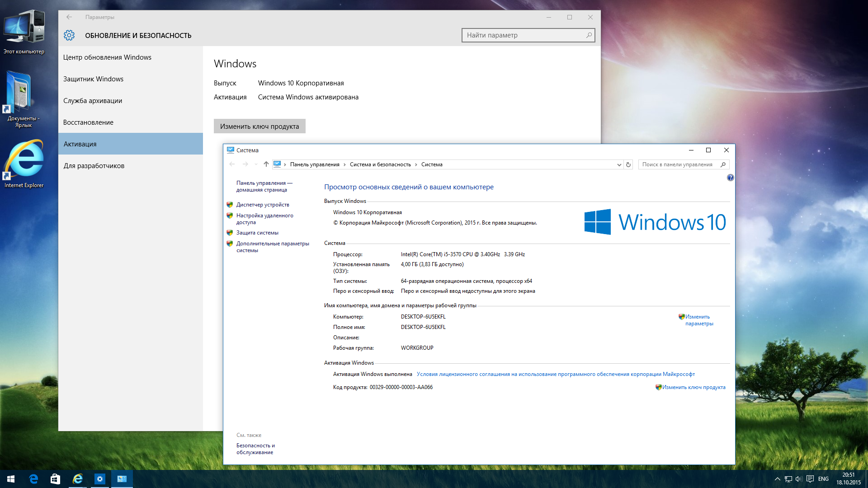Click Change settings link for computer name
Viewport: 868px width, 488px height.
[699, 320]
